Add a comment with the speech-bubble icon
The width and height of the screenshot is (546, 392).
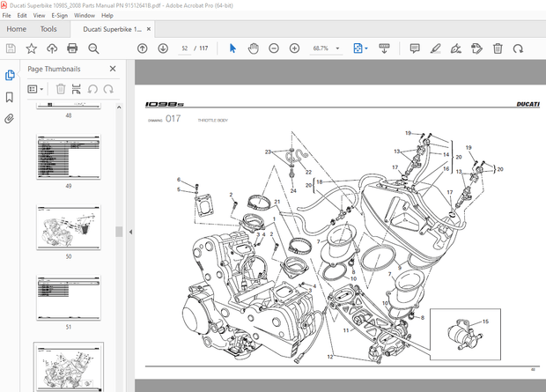(x=415, y=48)
